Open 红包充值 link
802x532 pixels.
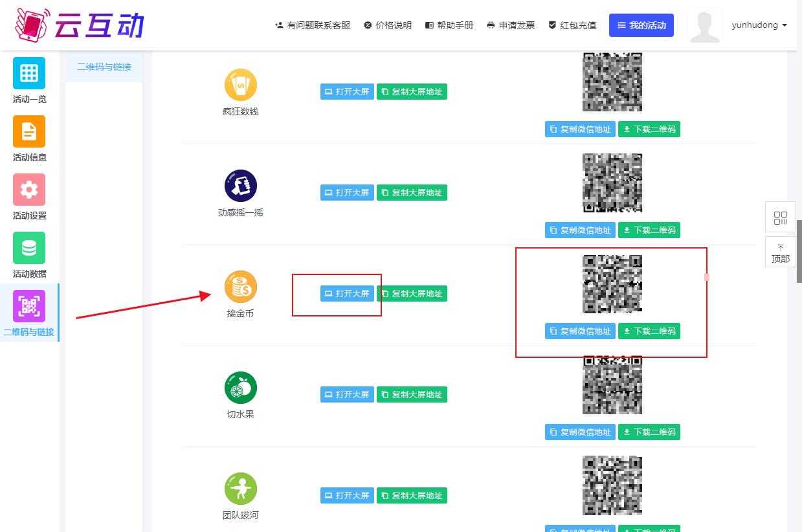pos(572,25)
